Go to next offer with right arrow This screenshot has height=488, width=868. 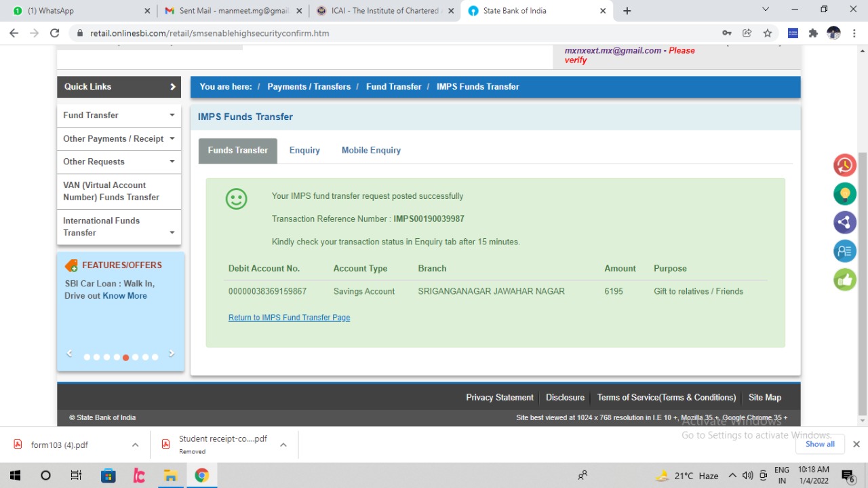coord(172,354)
